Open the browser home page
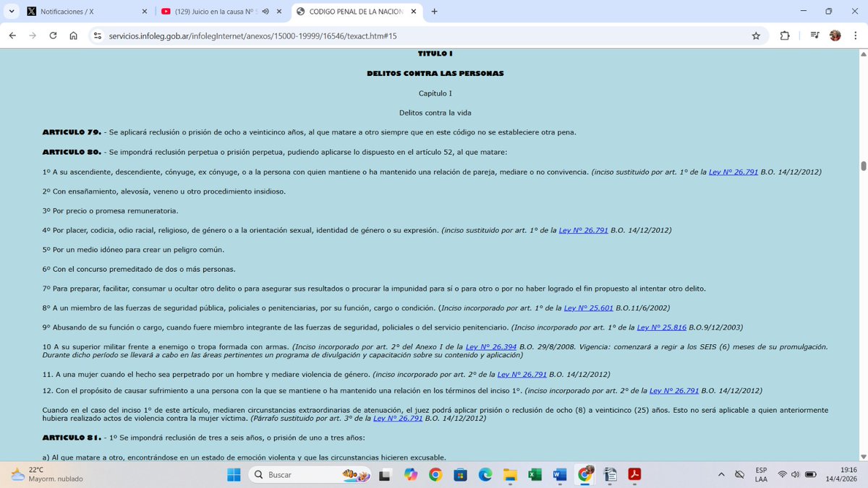This screenshot has height=488, width=868. pos(73,35)
